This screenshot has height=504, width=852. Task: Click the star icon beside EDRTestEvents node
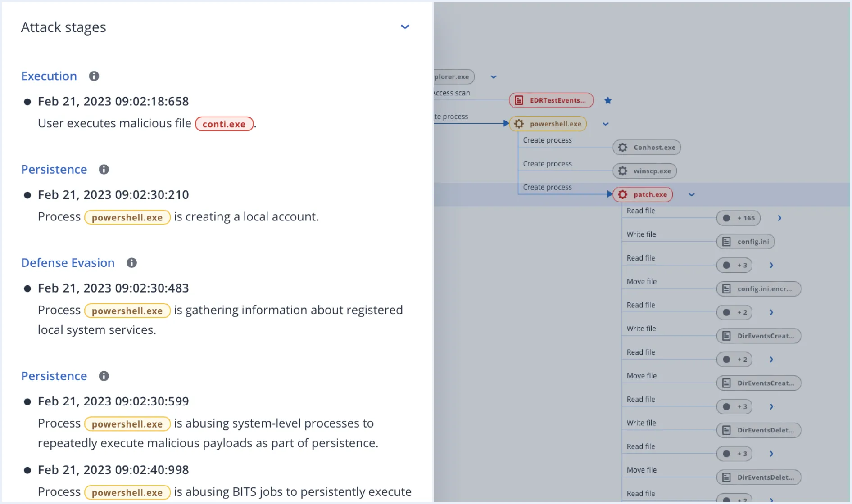[608, 100]
